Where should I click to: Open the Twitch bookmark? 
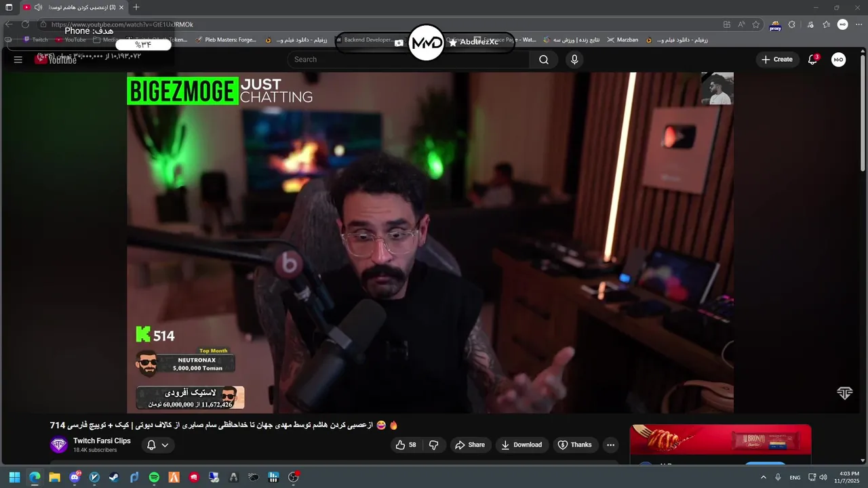point(36,40)
